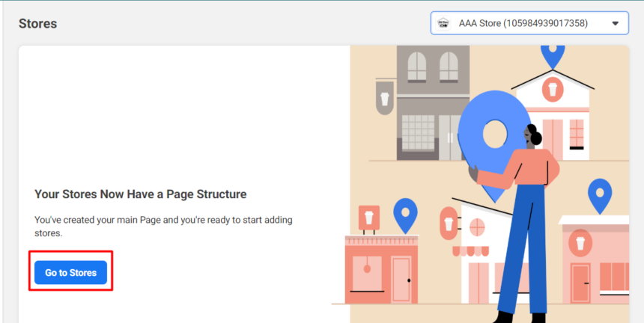The image size is (644, 323).
Task: Click the description text about adding stores
Action: pos(163,226)
